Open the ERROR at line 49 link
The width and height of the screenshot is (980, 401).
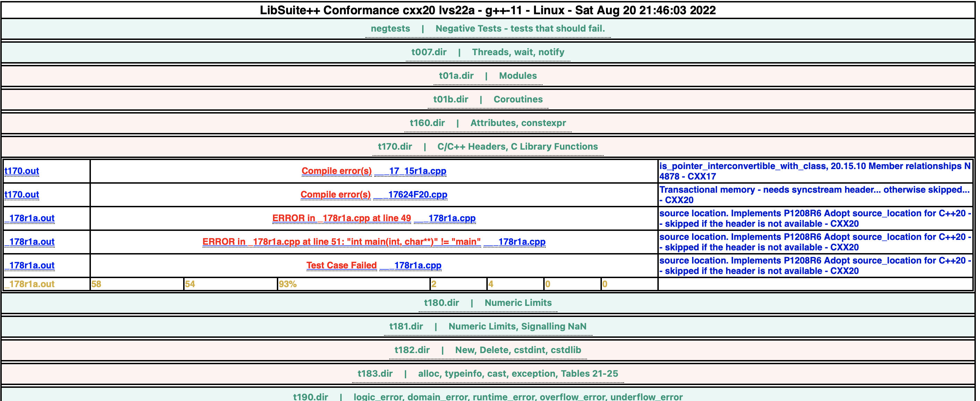341,218
